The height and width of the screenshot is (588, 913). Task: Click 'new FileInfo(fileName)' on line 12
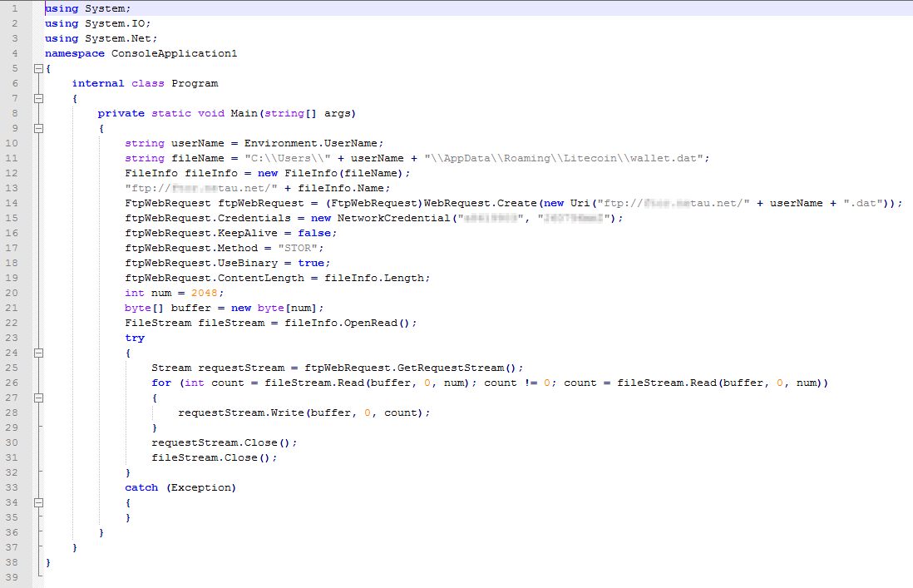click(x=330, y=174)
